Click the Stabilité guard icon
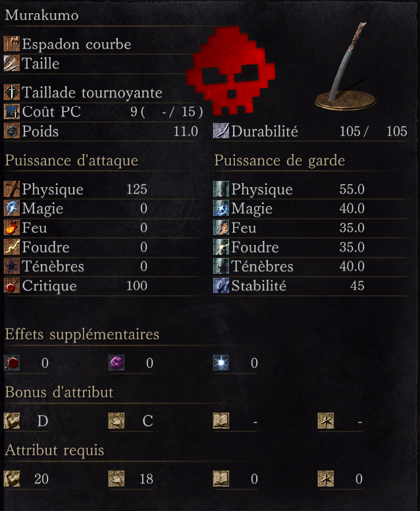 [x=221, y=286]
